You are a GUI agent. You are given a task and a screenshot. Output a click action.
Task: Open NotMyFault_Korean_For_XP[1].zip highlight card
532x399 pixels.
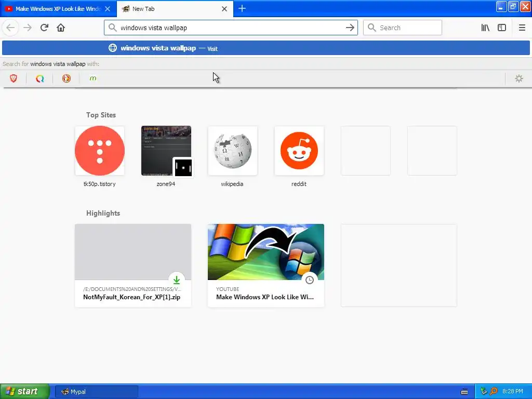133,265
